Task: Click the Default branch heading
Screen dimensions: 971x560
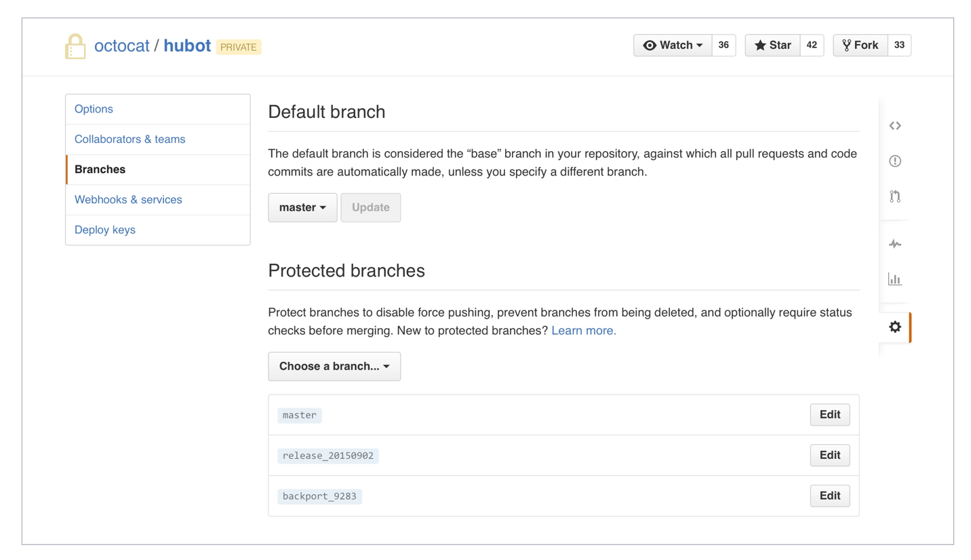Action: pyautogui.click(x=327, y=112)
